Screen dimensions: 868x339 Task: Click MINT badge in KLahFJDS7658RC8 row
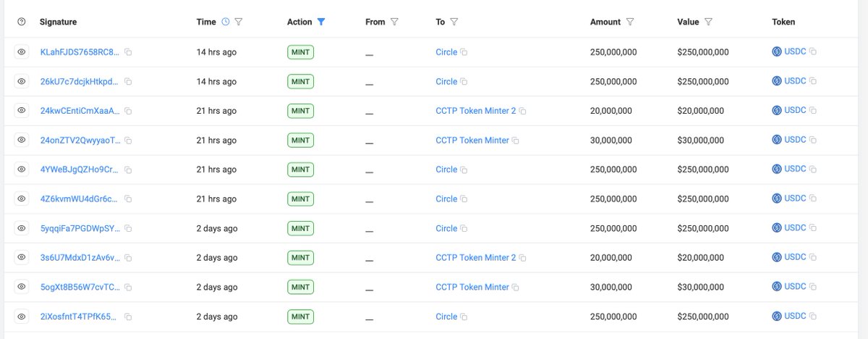point(300,52)
